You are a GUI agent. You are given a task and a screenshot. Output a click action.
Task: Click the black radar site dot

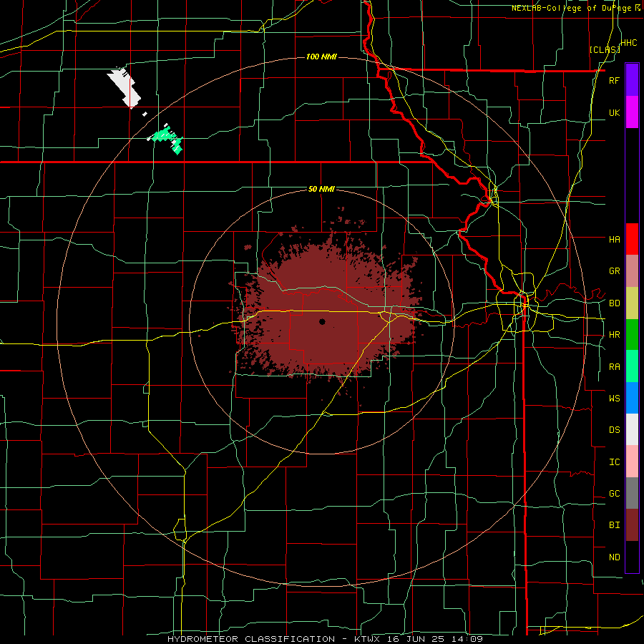[x=322, y=321]
